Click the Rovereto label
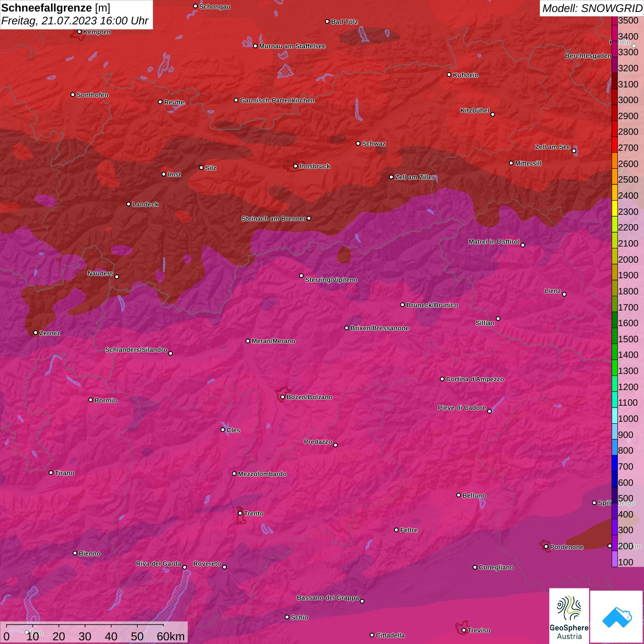Image resolution: width=644 pixels, height=644 pixels. [x=207, y=563]
